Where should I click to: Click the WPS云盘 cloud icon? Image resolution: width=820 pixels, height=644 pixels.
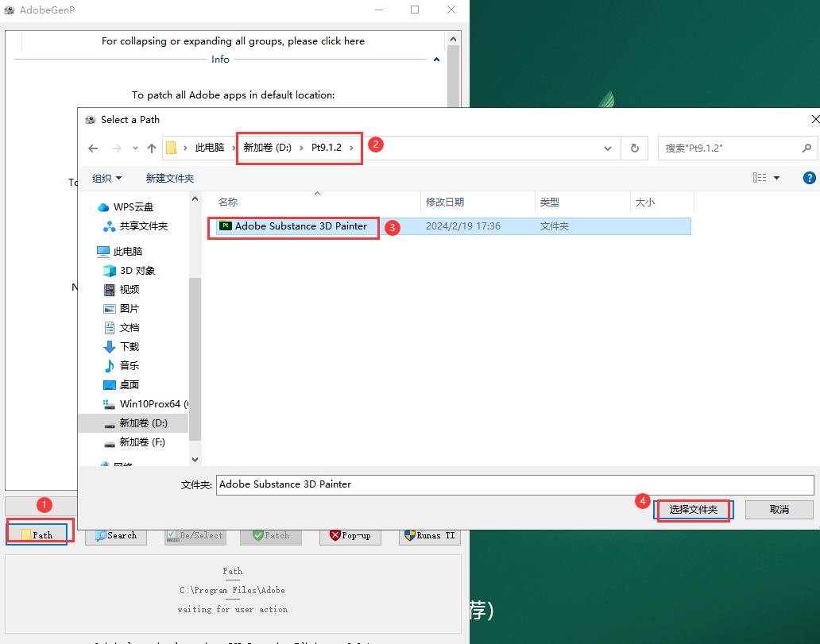(x=103, y=207)
